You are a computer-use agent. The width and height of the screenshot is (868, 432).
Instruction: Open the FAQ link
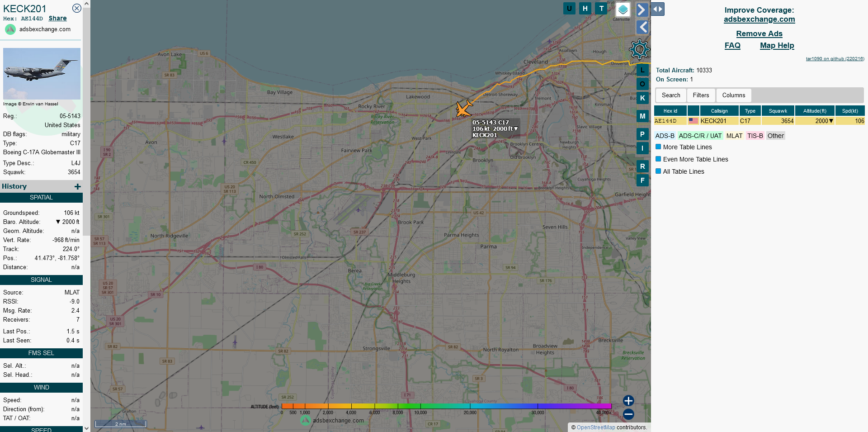732,46
